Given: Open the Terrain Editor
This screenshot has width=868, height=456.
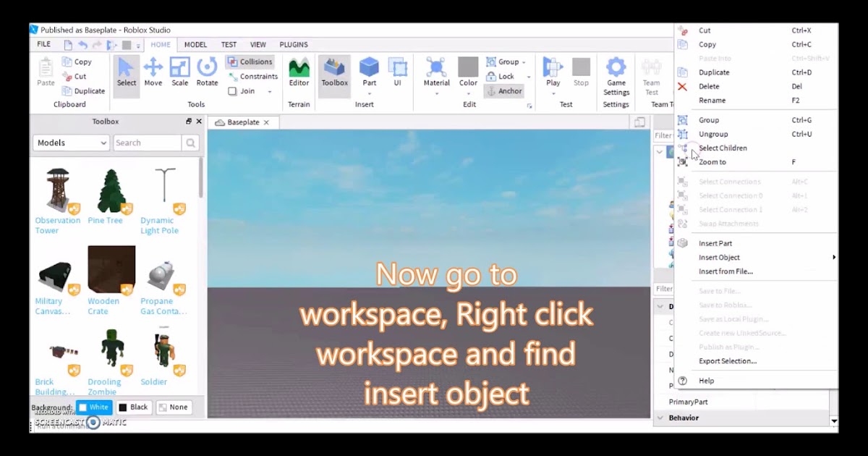Looking at the screenshot, I should pyautogui.click(x=299, y=72).
